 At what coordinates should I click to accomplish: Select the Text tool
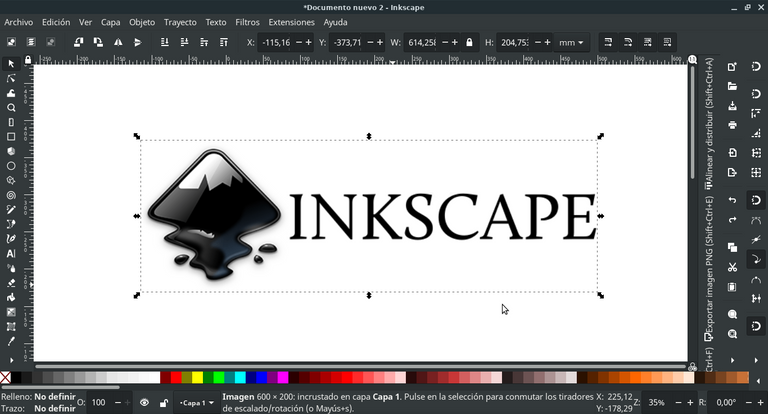click(11, 253)
